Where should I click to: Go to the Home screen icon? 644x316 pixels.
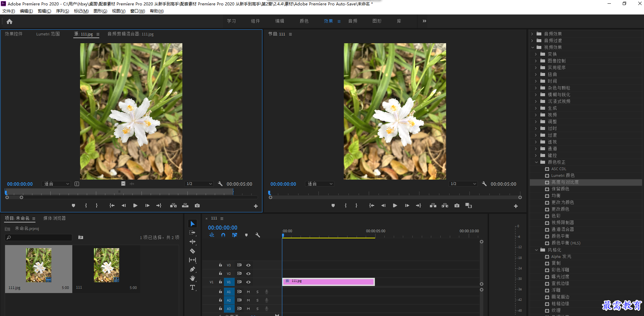tap(9, 22)
